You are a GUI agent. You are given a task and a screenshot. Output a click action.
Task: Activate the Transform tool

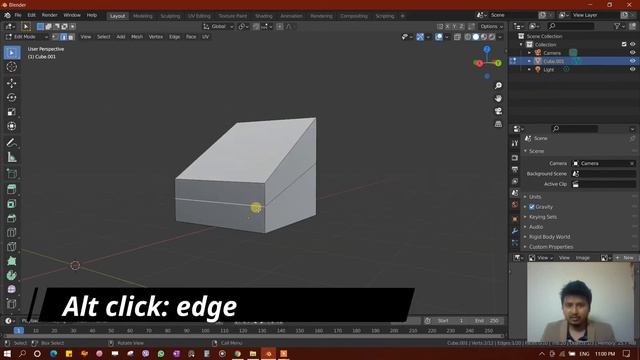(x=12, y=126)
